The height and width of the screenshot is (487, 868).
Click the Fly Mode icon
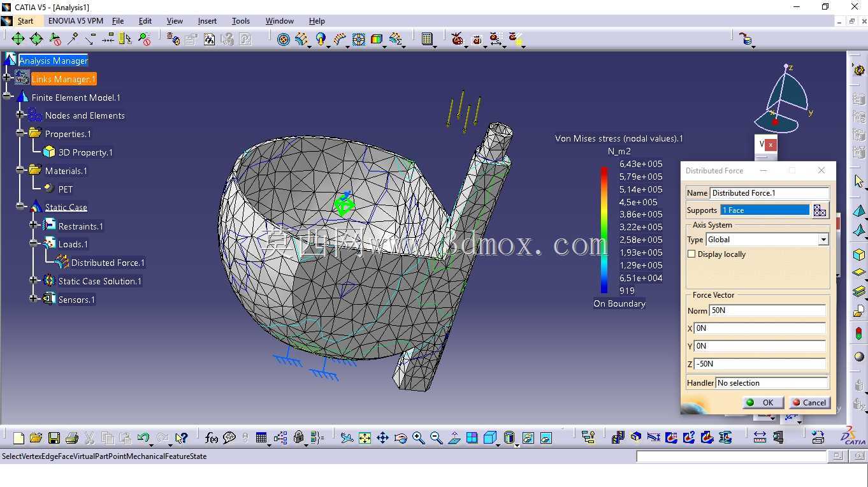pyautogui.click(x=347, y=438)
